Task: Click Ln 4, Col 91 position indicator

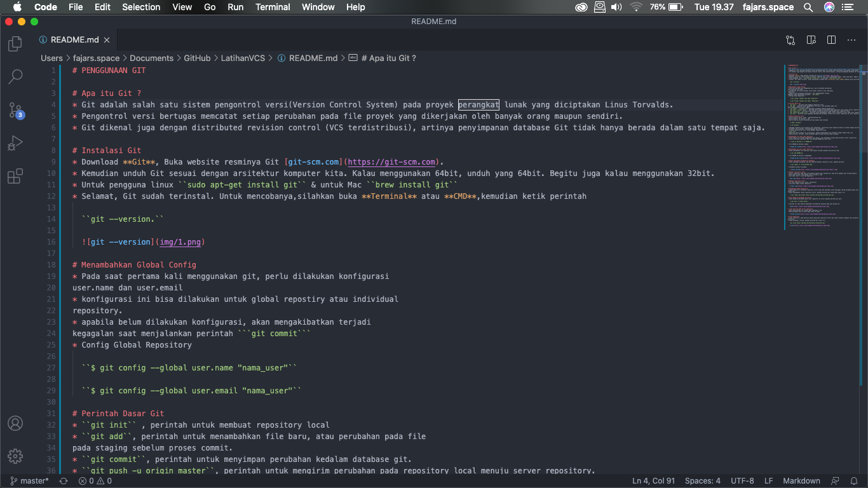Action: 653,481
